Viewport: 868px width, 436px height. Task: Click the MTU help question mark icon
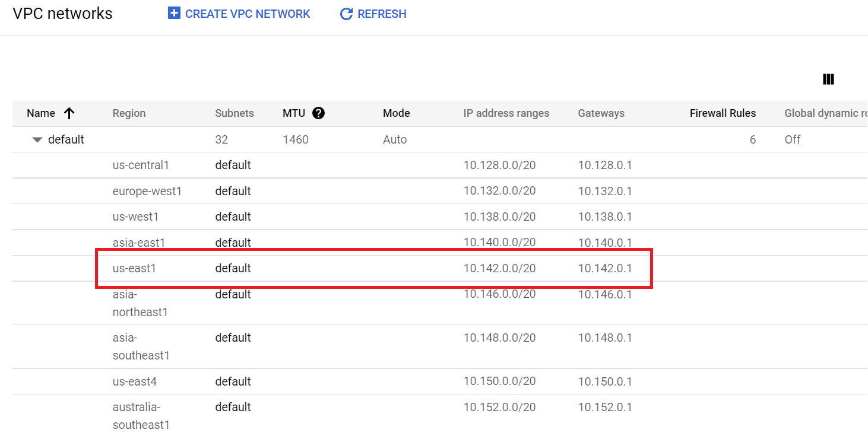pyautogui.click(x=318, y=113)
